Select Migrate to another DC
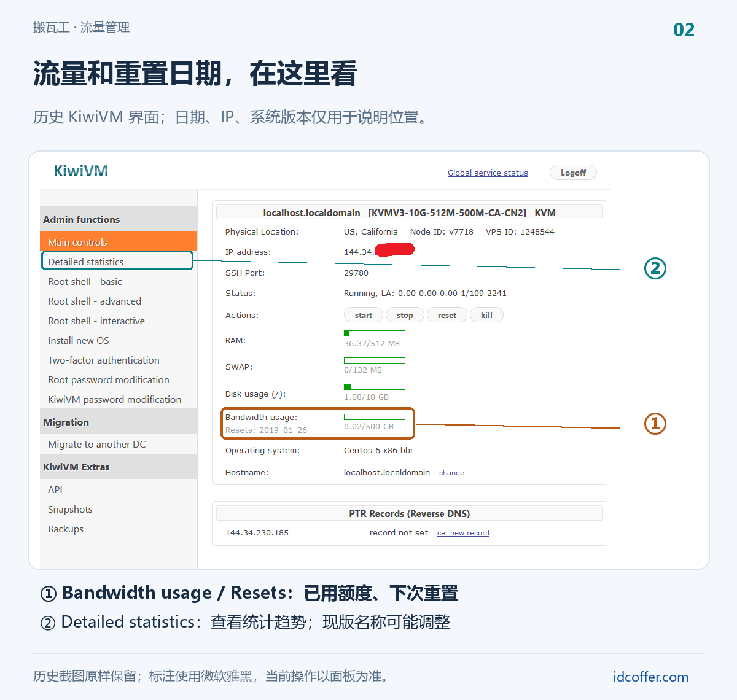The image size is (737, 700). 97,444
